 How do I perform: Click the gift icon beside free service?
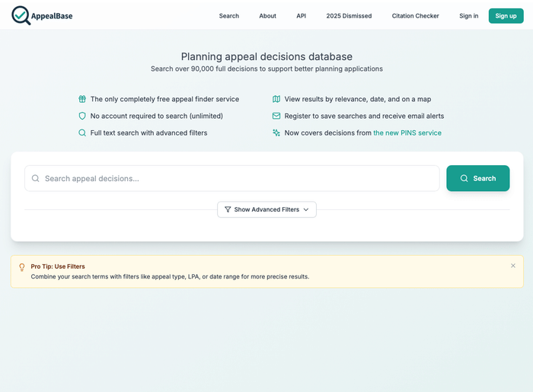click(x=82, y=99)
